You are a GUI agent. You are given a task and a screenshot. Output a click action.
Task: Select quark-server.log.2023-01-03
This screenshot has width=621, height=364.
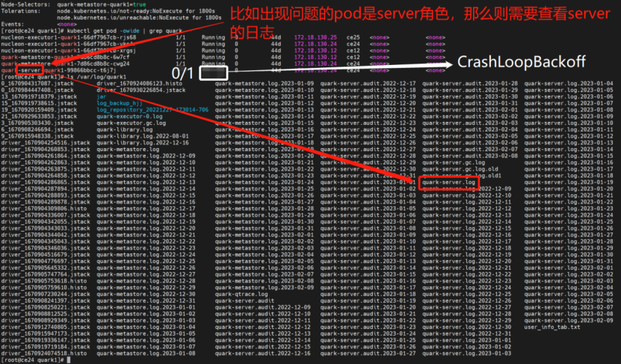(466, 354)
